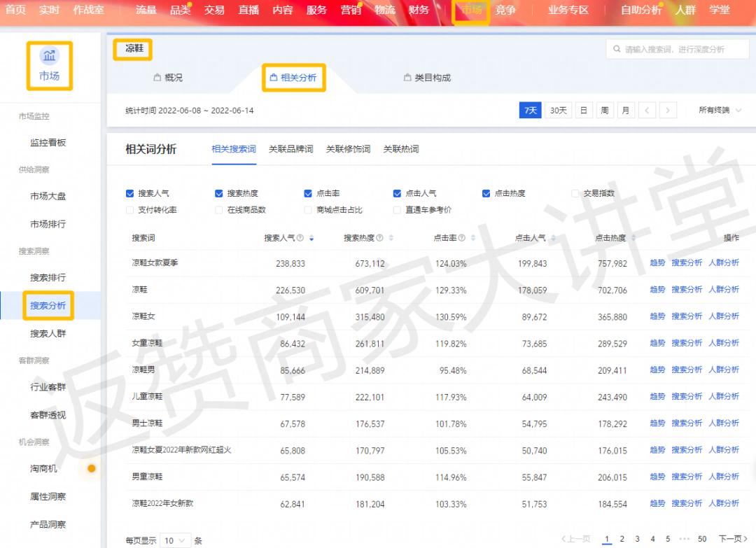
Task: Advance to next period via right chevron
Action: (668, 111)
